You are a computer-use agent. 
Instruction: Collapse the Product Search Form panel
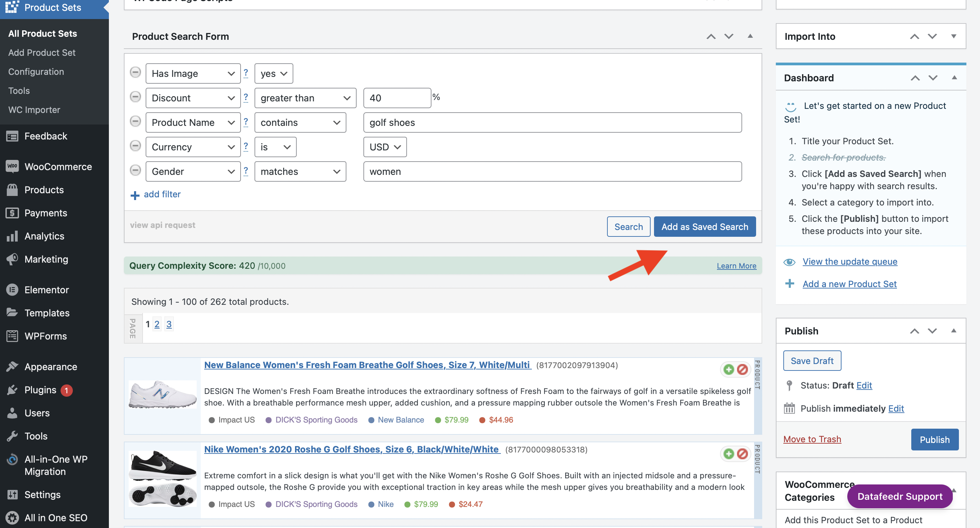[x=750, y=36]
